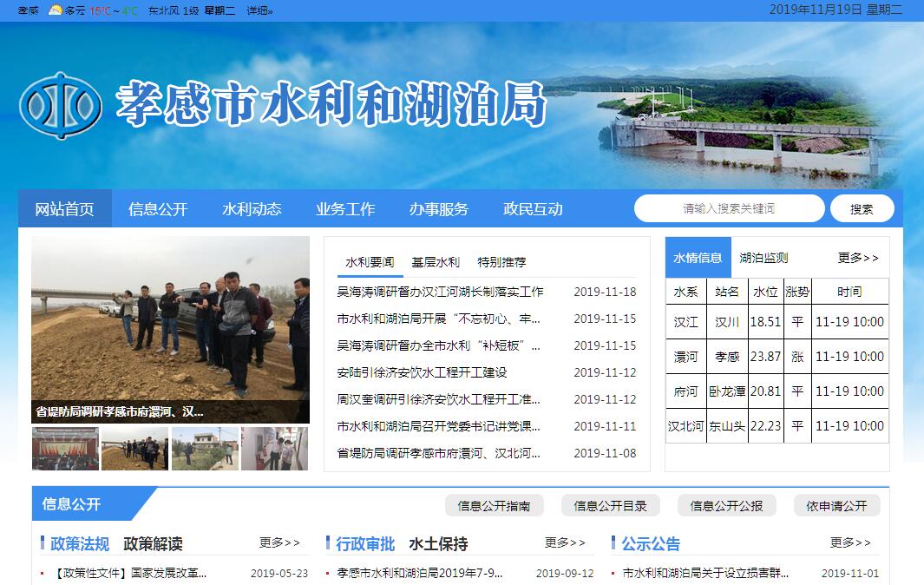Click the water bureau logo emblem

tap(61, 105)
